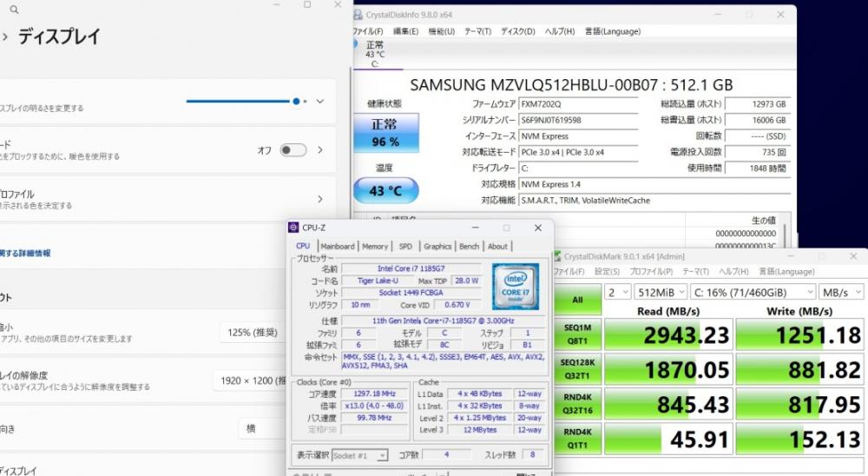Screen dimensions: 868x476
Task: Select the C: drive 正常 43 °C tab
Action: [x=375, y=54]
